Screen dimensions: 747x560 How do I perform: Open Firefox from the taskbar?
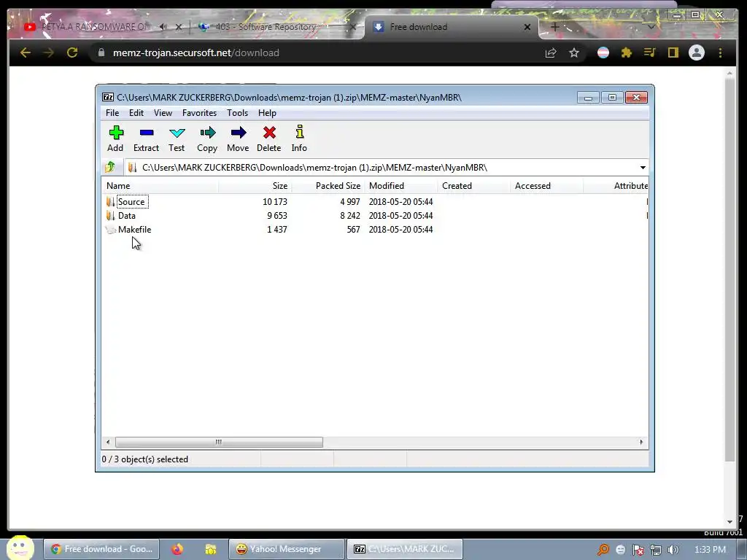177,549
